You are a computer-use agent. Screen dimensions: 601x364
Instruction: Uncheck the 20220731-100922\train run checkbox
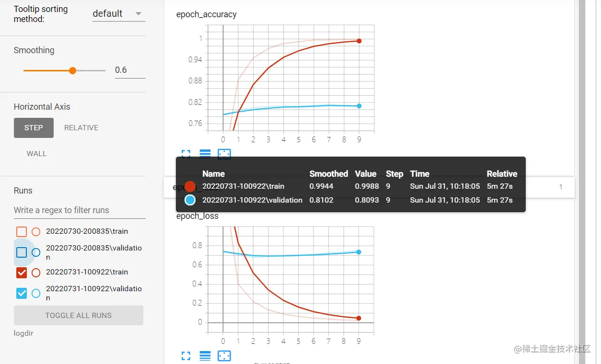coord(22,273)
